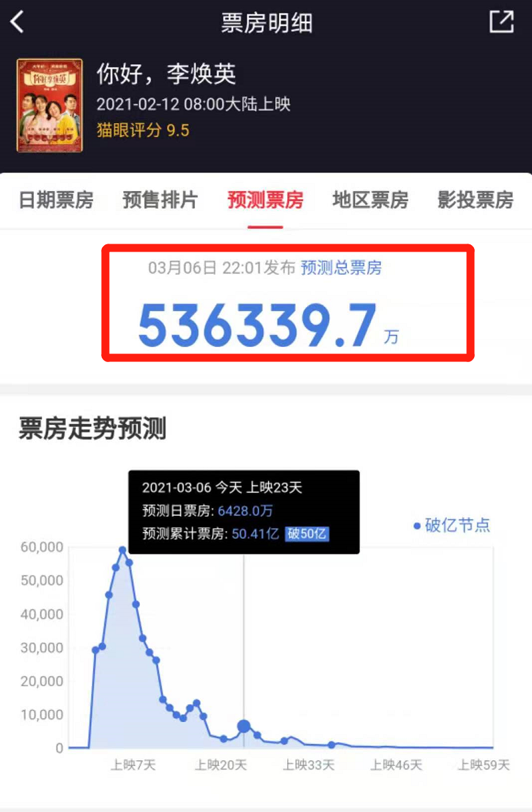Open the share icon at top right
Screen dimensions: 532x812
coord(502,21)
